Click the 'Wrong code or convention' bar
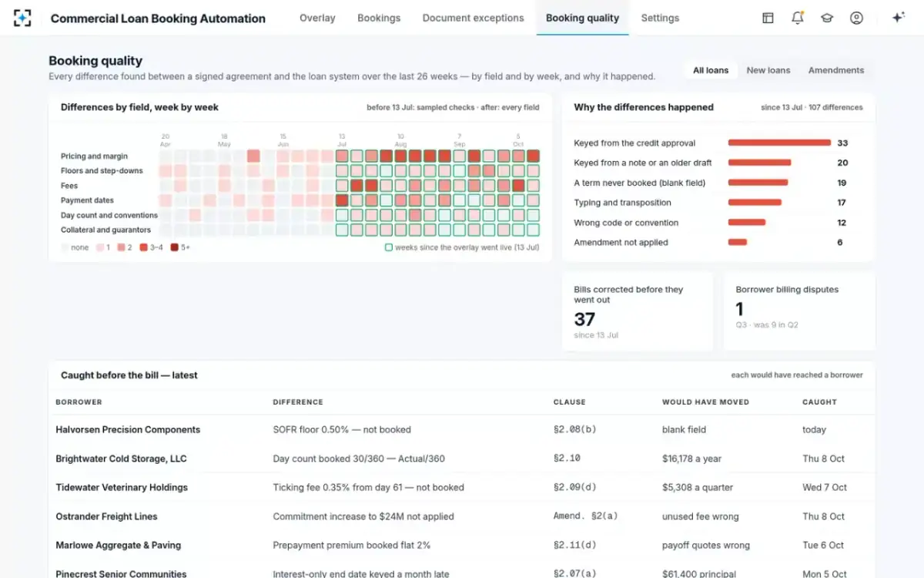This screenshot has width=924, height=578. pyautogui.click(x=747, y=223)
